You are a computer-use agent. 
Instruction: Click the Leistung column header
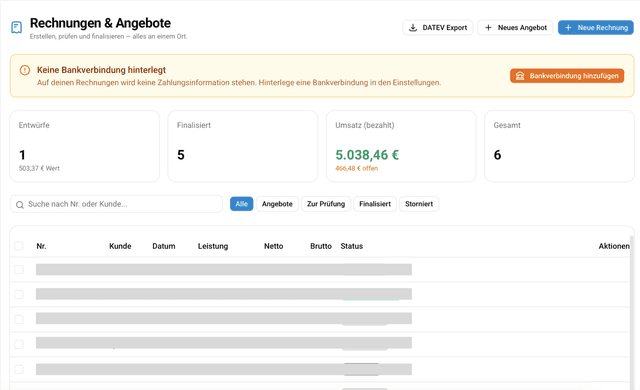pyautogui.click(x=213, y=246)
